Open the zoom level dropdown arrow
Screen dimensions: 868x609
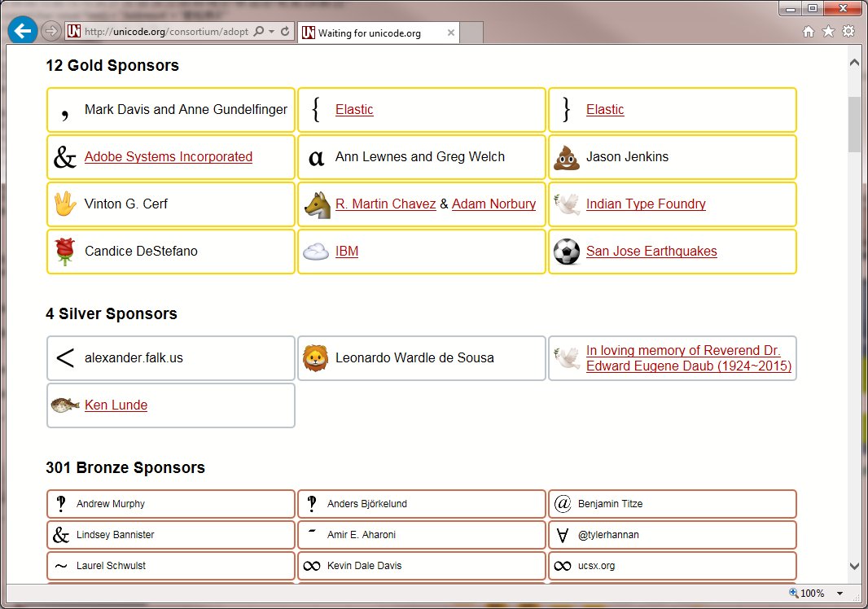tap(840, 594)
